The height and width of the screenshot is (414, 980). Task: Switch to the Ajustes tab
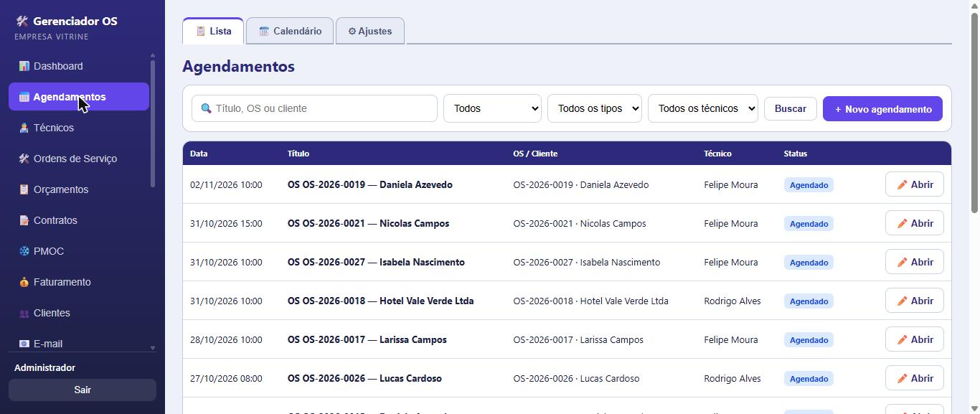(x=369, y=31)
